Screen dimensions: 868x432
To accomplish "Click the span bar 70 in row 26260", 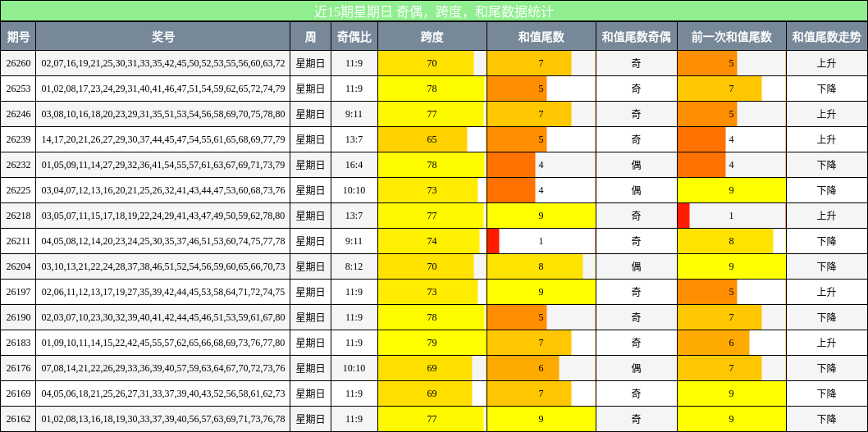I will coord(426,63).
